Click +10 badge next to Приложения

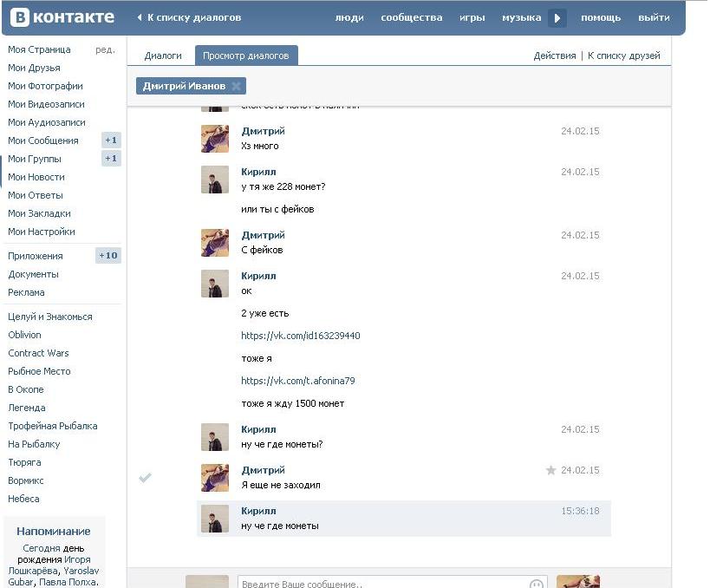108,256
